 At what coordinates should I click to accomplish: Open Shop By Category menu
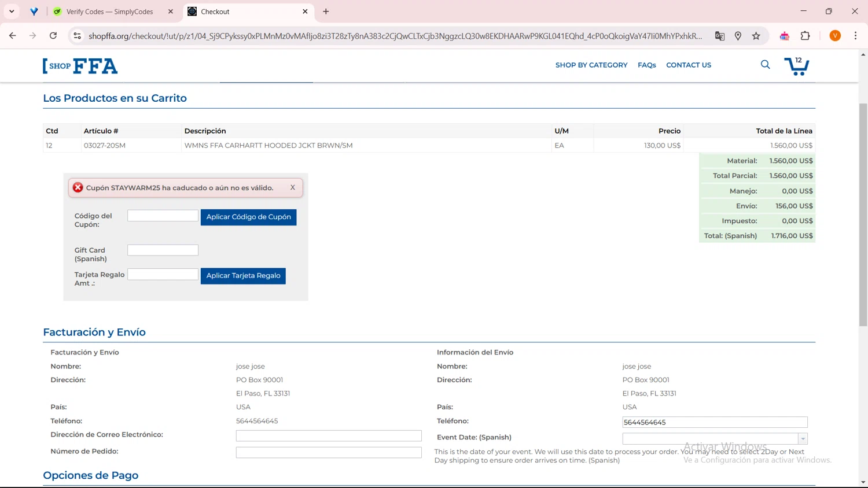click(591, 65)
